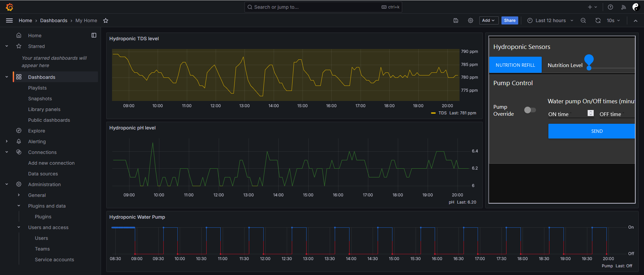This screenshot has height=275, width=644.
Task: Dock or undock the side menu
Action: [94, 35]
